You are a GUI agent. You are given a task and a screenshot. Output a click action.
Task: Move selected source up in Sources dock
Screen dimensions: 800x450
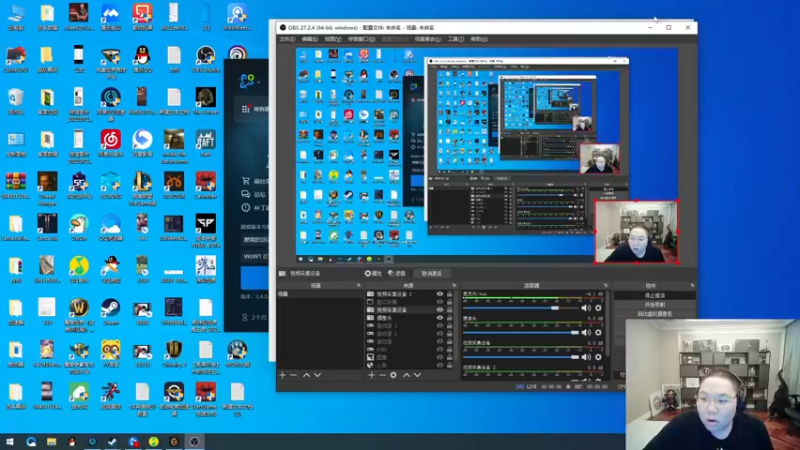pos(406,375)
